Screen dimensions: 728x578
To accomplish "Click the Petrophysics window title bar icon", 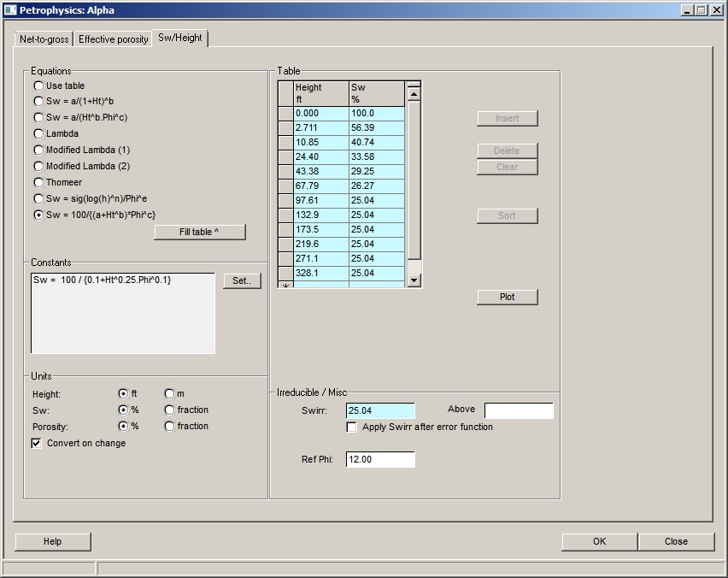I will point(10,10).
